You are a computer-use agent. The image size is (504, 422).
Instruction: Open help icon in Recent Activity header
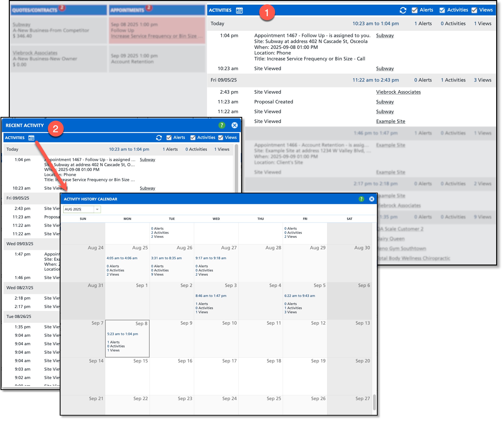221,125
